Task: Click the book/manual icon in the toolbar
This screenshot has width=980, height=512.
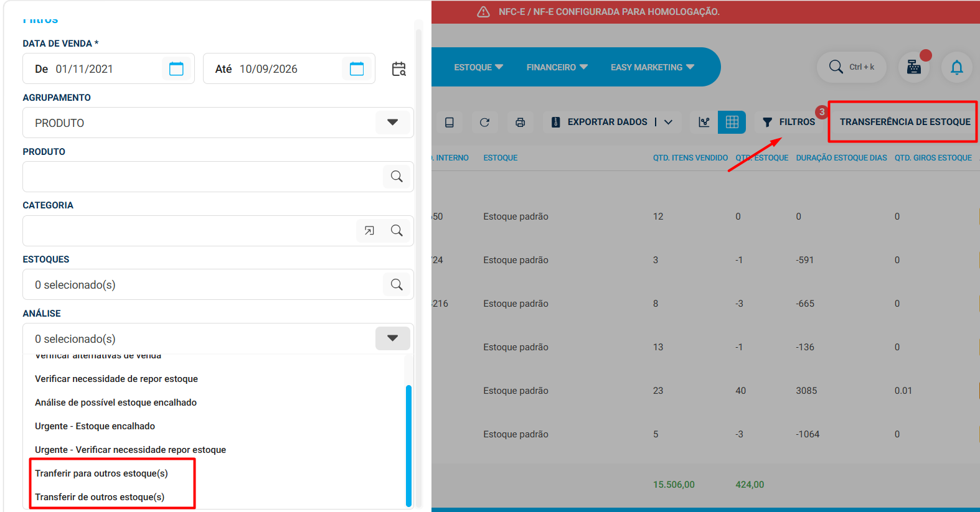Action: coord(449,122)
